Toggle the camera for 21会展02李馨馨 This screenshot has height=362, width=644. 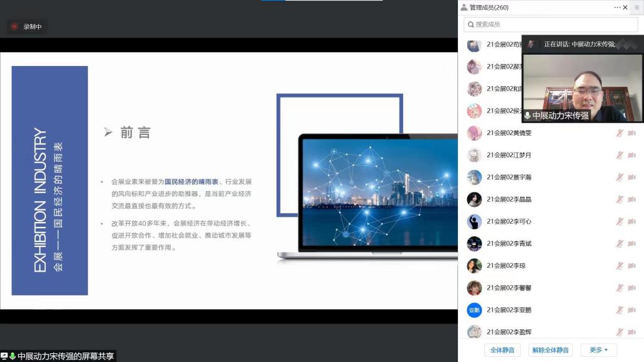(631, 288)
